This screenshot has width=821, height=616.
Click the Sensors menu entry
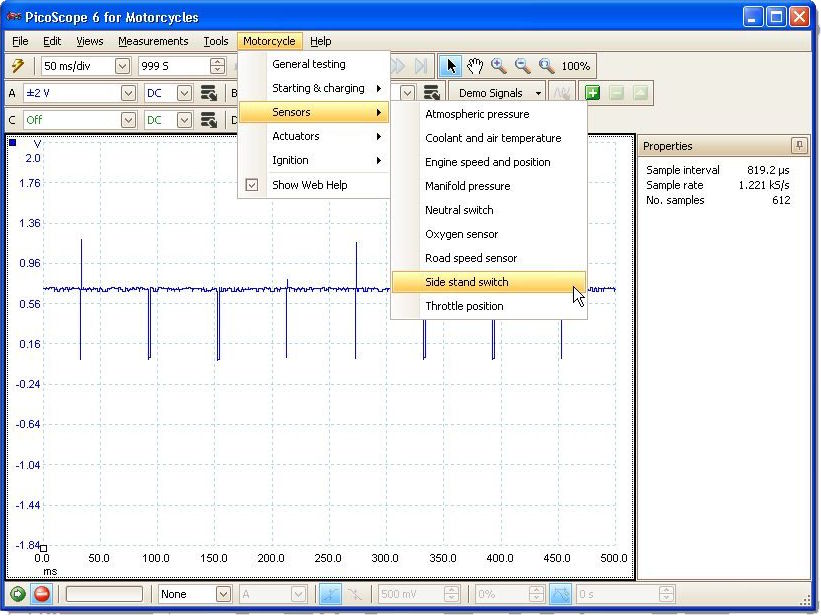pos(314,112)
